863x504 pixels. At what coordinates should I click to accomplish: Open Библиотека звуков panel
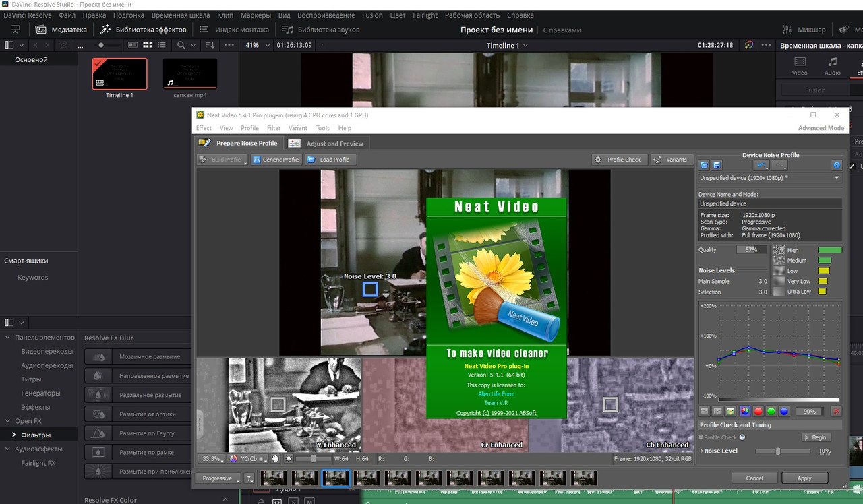(320, 30)
